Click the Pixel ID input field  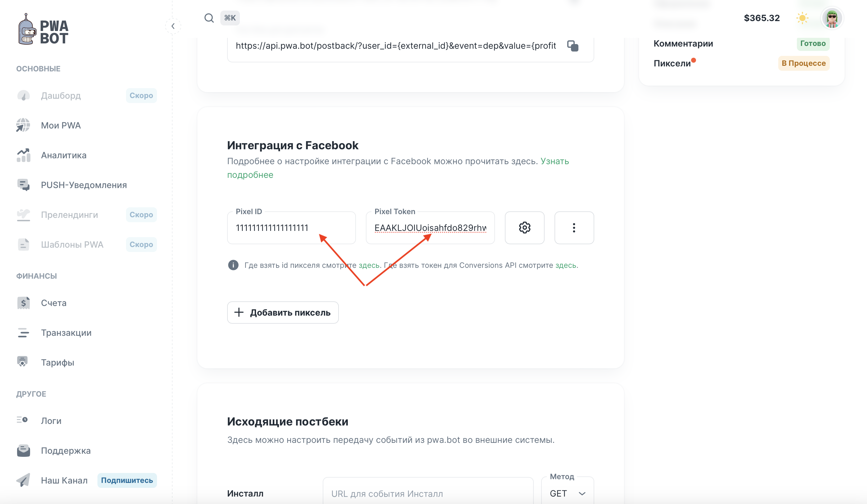pyautogui.click(x=291, y=228)
